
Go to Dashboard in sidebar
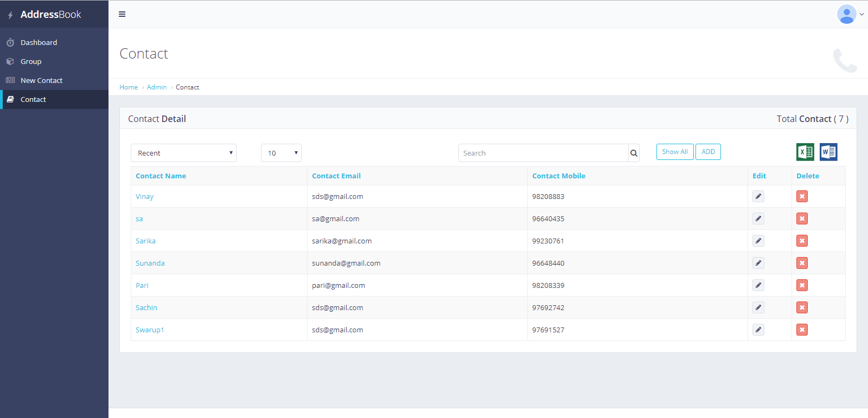pos(39,42)
